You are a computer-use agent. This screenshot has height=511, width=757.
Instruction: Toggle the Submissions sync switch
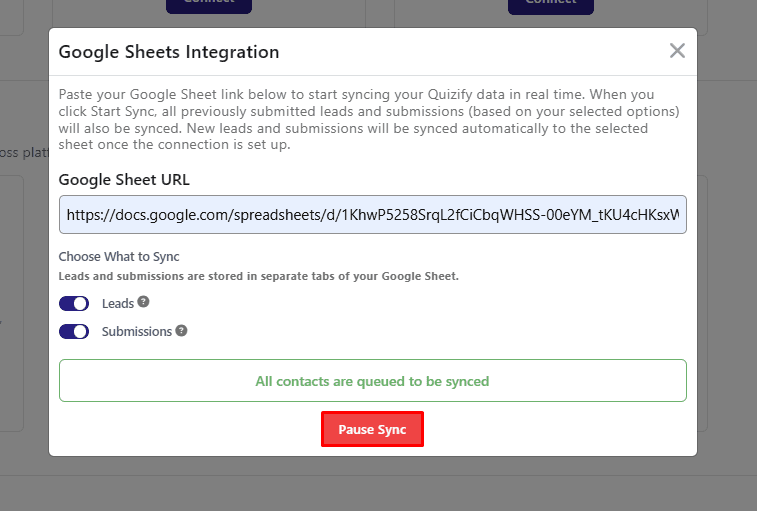(x=74, y=332)
